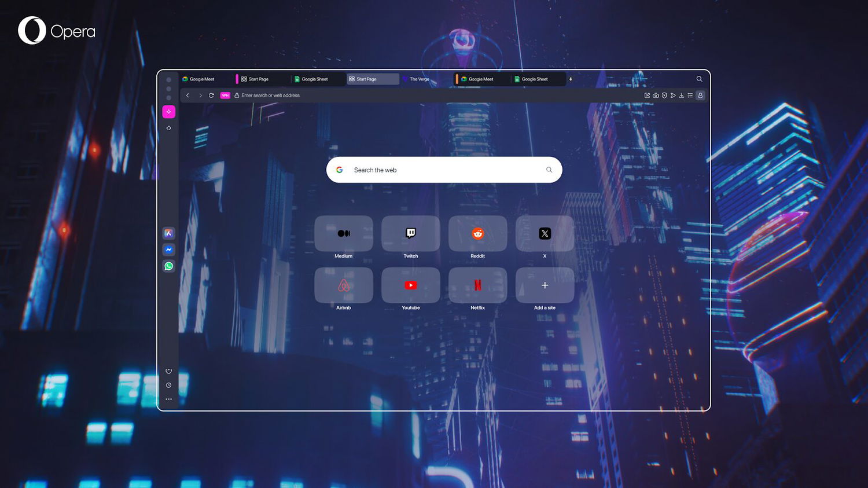Select the highlighted active Start Page tab
Viewport: 868px width, 488px height.
(x=373, y=79)
